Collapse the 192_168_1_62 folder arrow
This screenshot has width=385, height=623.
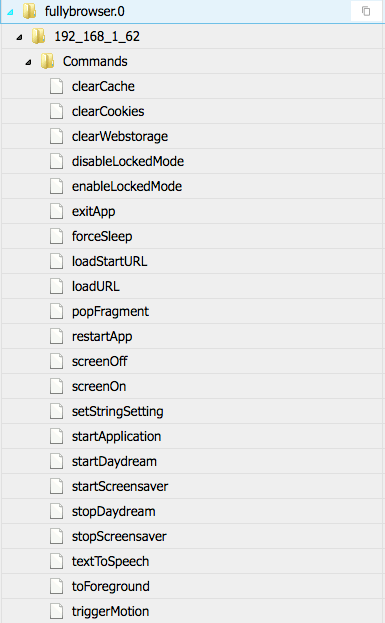pyautogui.click(x=19, y=37)
